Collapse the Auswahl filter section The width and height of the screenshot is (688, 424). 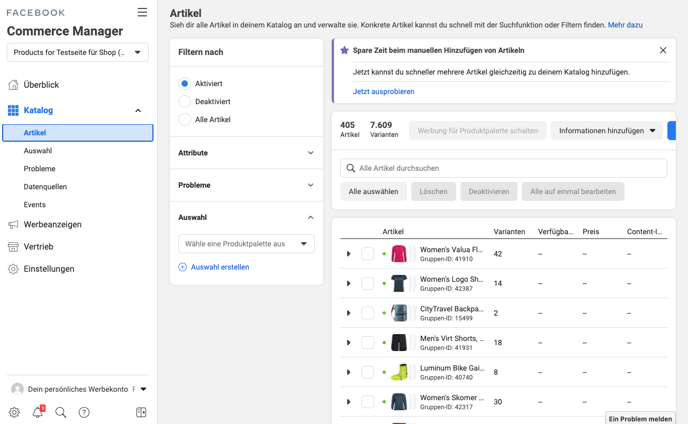point(246,217)
